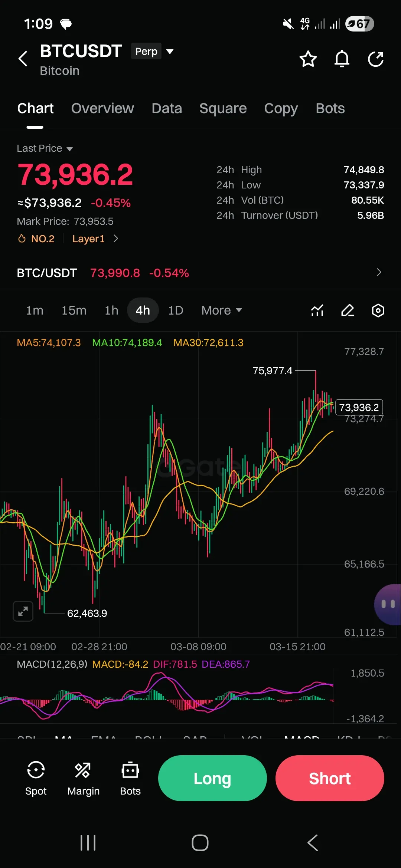Tap the red Short button
The width and height of the screenshot is (401, 868).
coord(330,778)
